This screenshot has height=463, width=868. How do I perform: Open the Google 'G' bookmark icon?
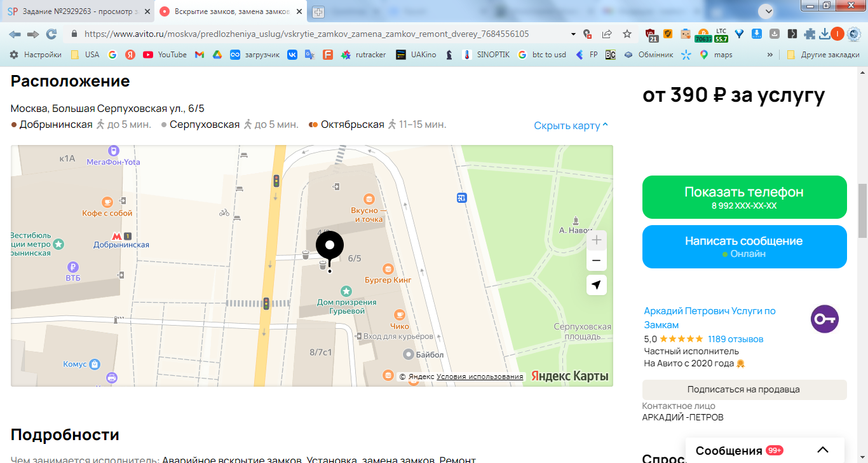(x=112, y=55)
